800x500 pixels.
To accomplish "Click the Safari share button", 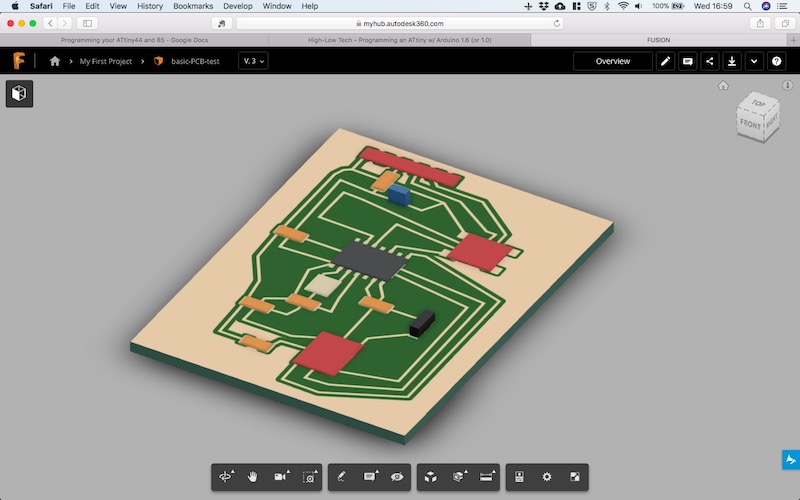I will coord(760,23).
